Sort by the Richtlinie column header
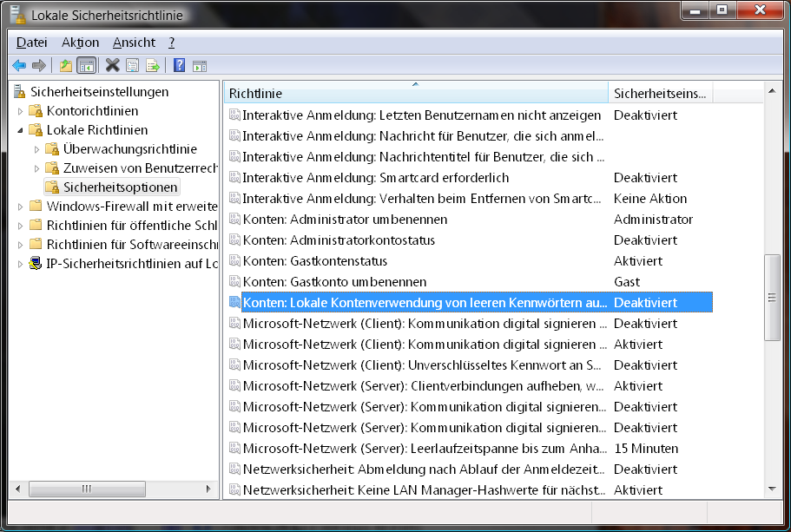This screenshot has width=791, height=532. tap(415, 93)
